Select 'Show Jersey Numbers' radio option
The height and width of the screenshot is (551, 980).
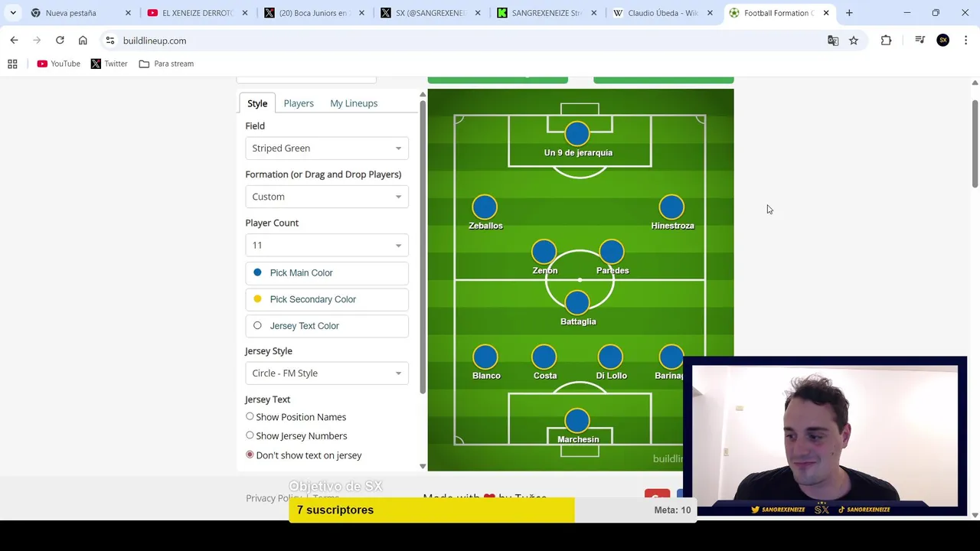(x=250, y=435)
